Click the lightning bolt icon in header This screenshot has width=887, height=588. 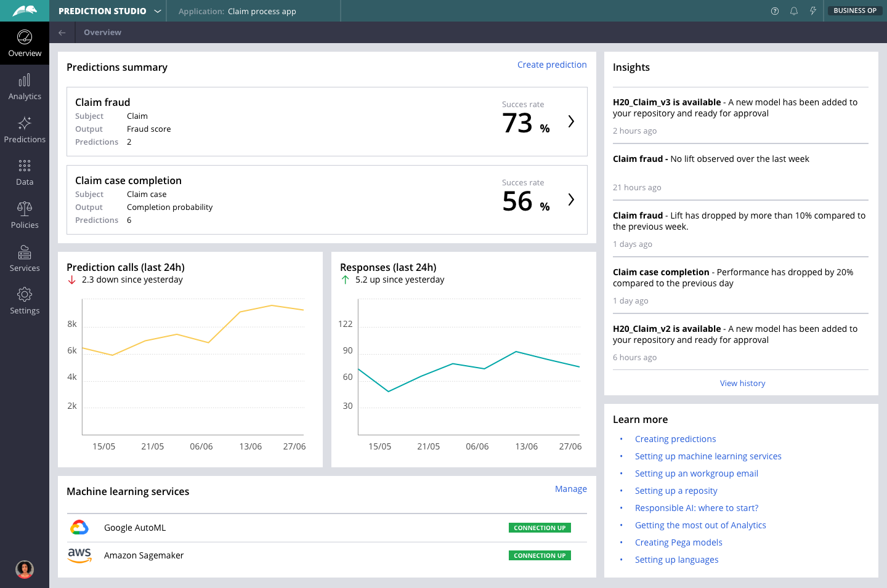[813, 10]
